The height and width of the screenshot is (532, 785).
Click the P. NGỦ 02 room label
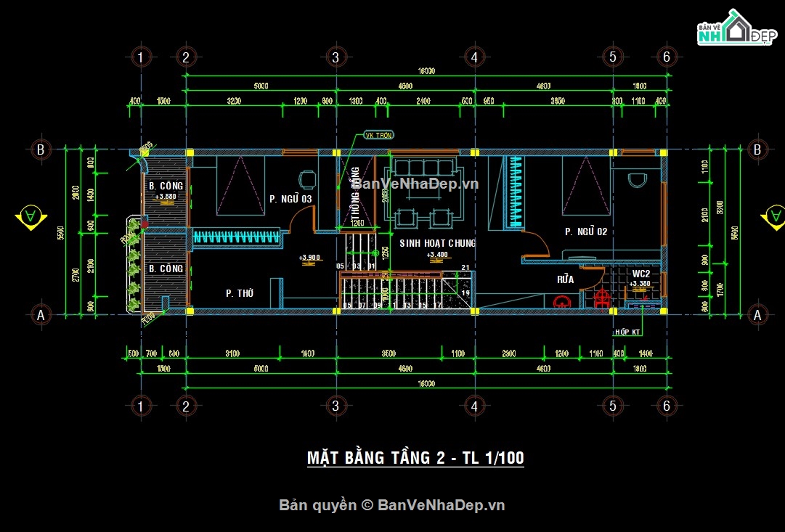tap(586, 232)
